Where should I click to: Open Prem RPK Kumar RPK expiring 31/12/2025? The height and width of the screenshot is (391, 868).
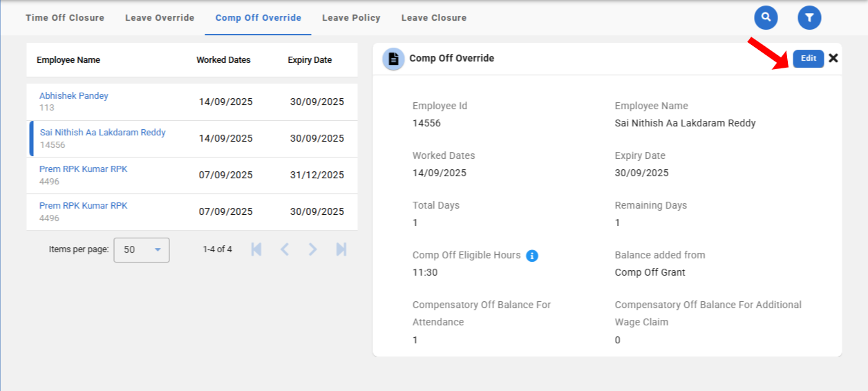tap(84, 169)
